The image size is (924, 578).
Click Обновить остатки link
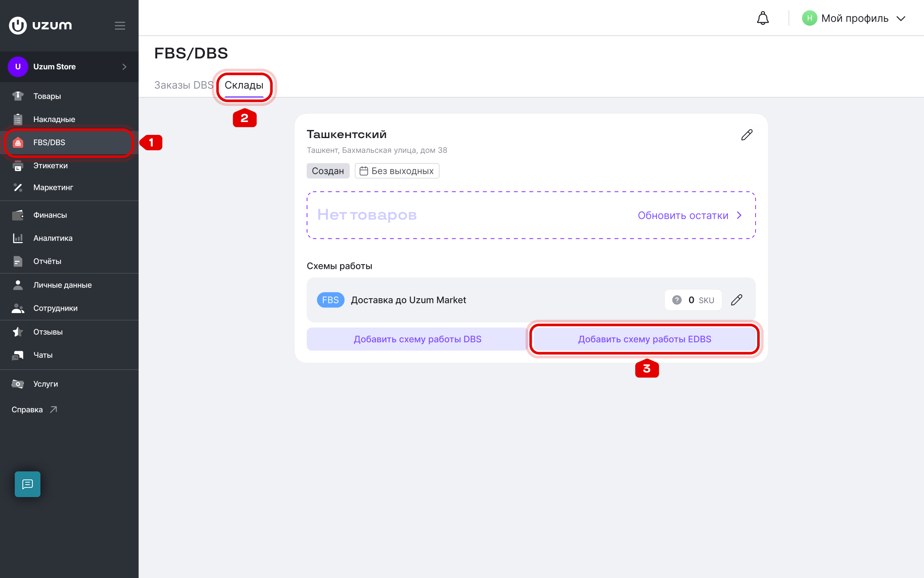click(690, 216)
